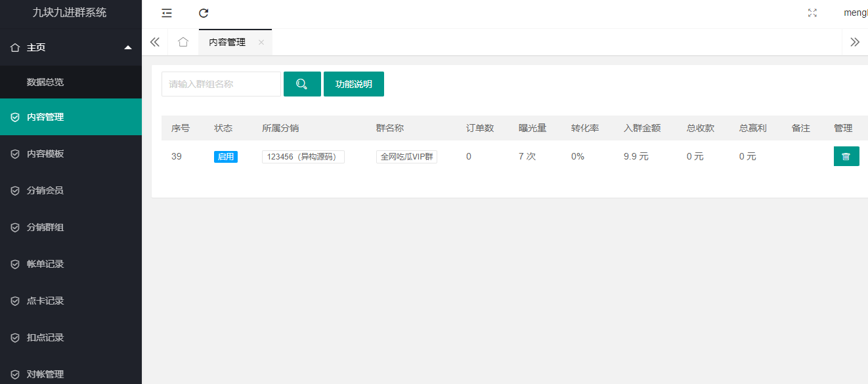Click the house icon beside 主页
The image size is (868, 384).
14,47
